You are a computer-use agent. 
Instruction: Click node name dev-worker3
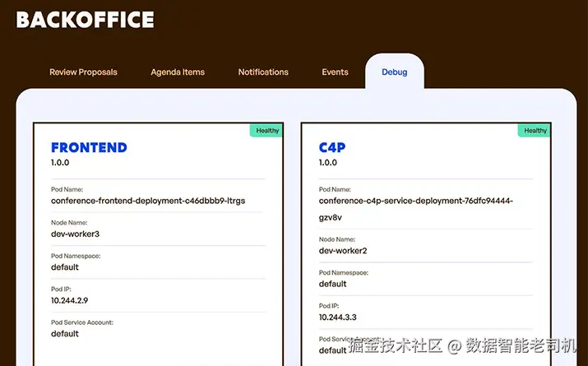pos(76,234)
